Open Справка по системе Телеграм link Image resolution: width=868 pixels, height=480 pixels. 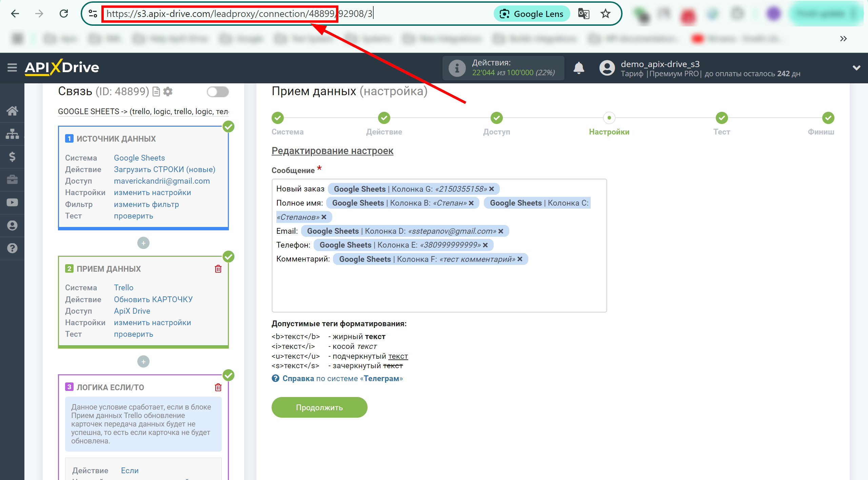337,378
